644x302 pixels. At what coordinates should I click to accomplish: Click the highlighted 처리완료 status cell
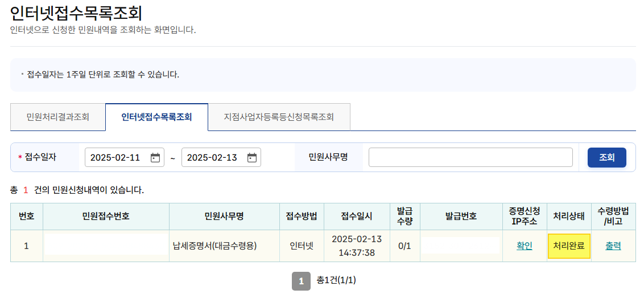tap(568, 246)
